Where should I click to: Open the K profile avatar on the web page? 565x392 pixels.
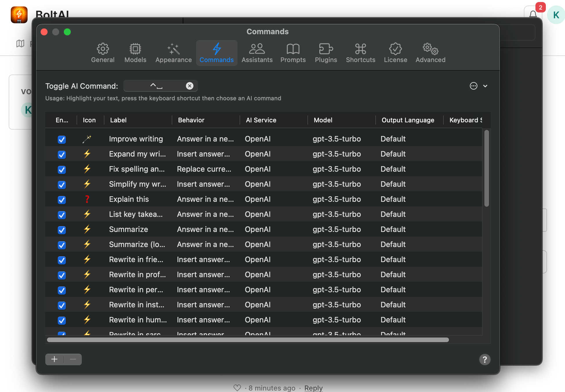click(x=556, y=15)
